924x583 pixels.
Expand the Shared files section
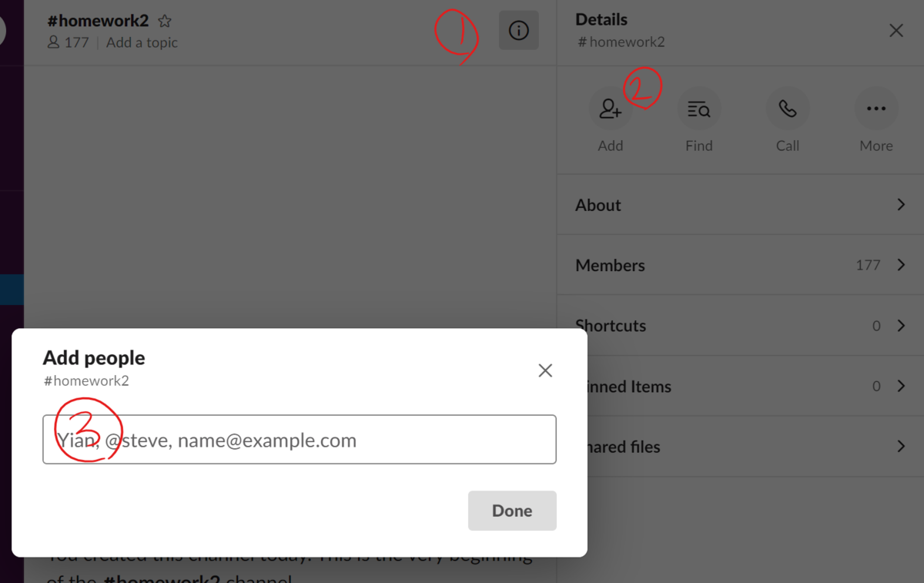741,447
